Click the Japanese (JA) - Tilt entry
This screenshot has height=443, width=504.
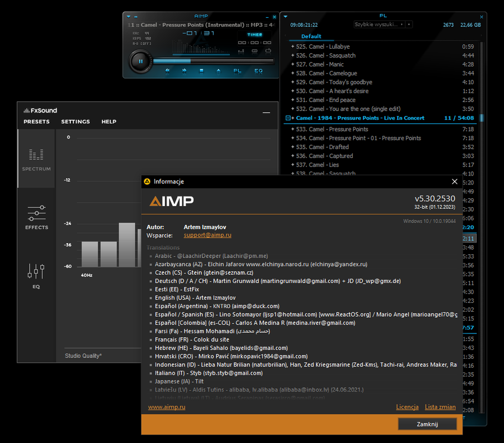pyautogui.click(x=179, y=382)
